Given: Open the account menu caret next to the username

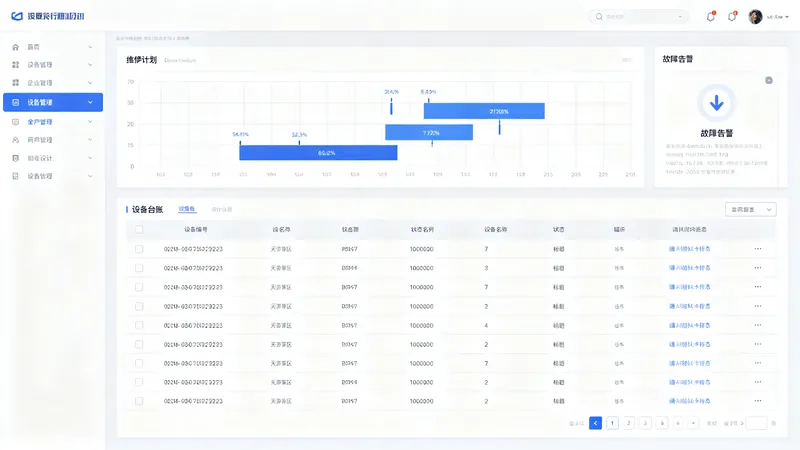Looking at the screenshot, I should coord(787,17).
